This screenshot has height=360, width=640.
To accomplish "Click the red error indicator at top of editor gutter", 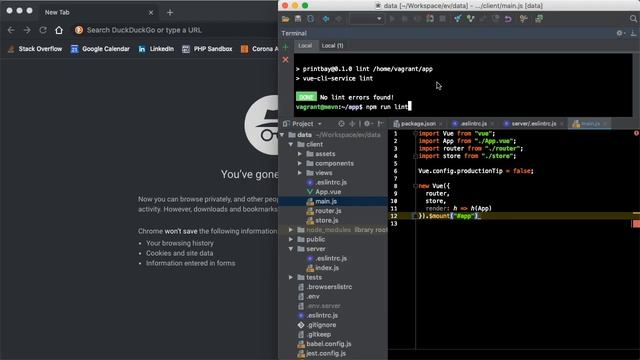I will [x=636, y=133].
